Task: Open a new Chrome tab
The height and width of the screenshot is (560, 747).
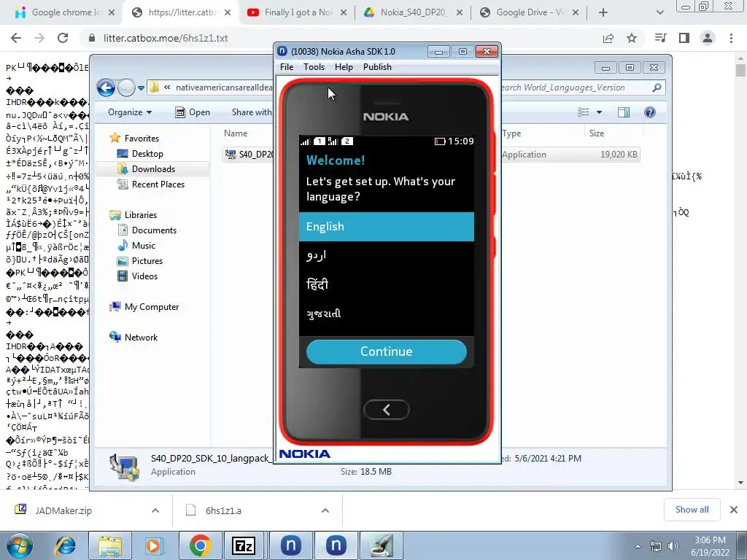Action: tap(603, 13)
